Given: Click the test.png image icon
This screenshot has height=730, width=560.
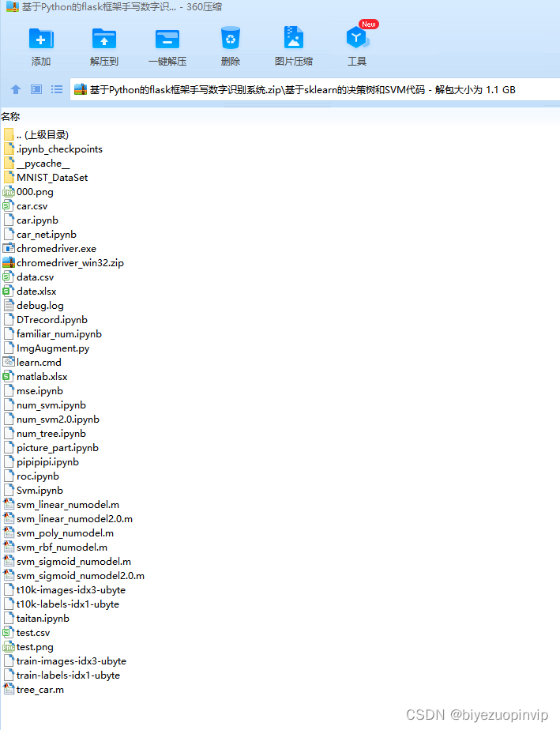Looking at the screenshot, I should point(9,647).
